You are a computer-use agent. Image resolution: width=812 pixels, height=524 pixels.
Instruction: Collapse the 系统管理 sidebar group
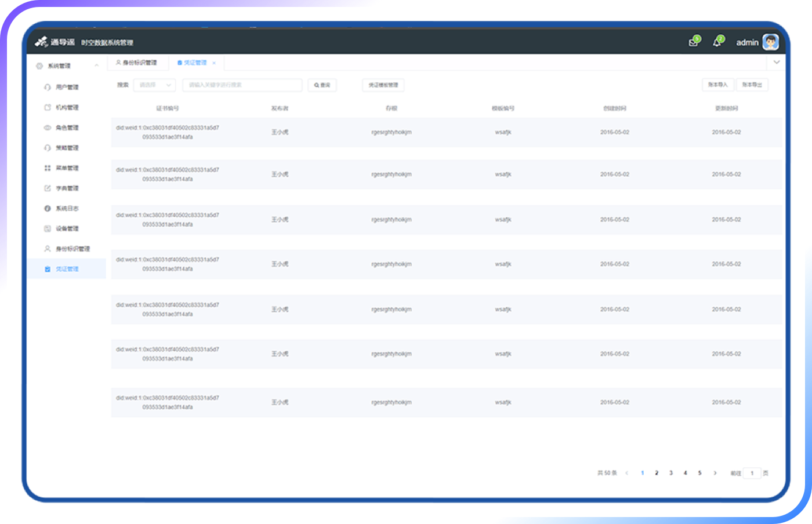click(x=96, y=66)
